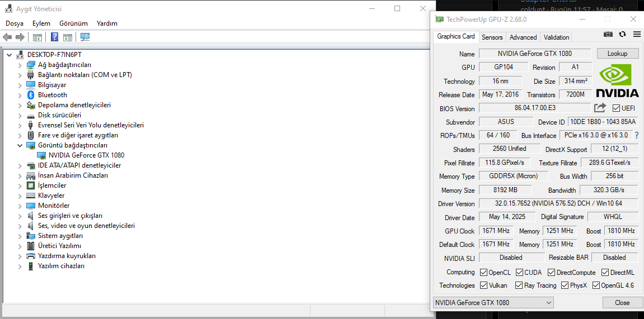Click the DESKTOP-F7IN6PT computer icon
644x319 pixels.
pos(20,55)
